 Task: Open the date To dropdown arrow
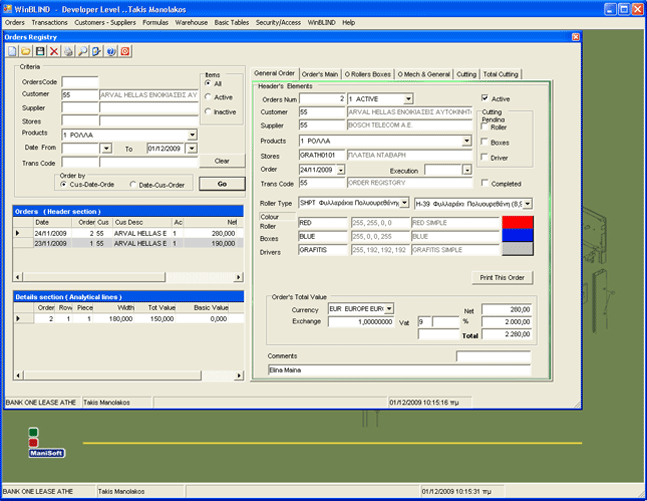[192, 148]
